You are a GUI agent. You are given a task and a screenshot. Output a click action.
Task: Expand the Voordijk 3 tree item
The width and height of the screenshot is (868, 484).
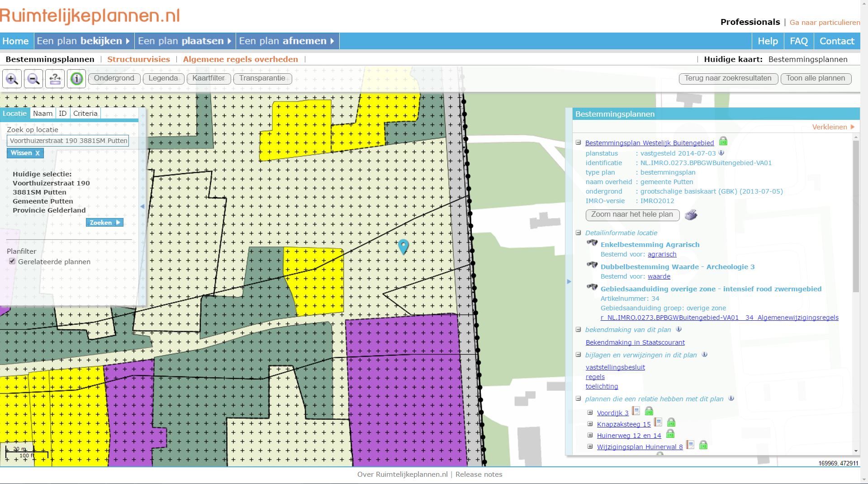tap(590, 413)
